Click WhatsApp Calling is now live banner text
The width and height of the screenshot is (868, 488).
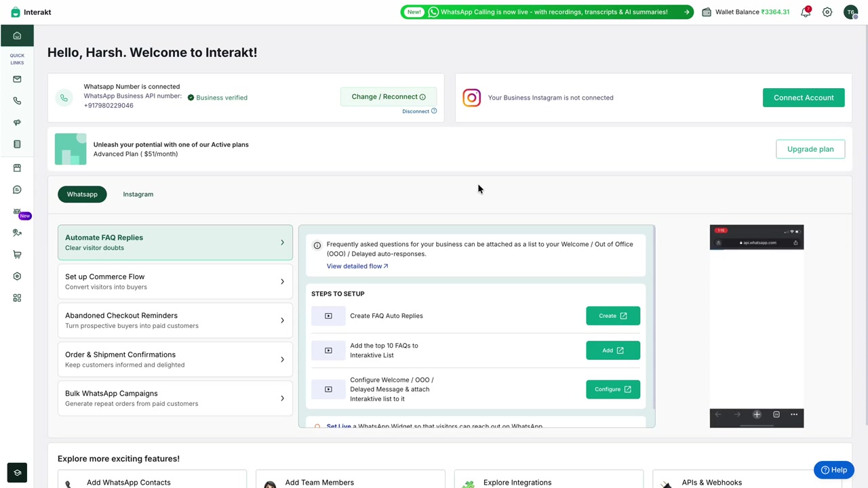554,12
